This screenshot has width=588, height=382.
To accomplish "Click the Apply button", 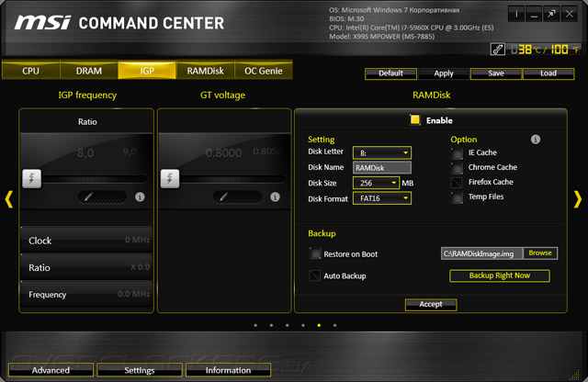I will [x=444, y=73].
